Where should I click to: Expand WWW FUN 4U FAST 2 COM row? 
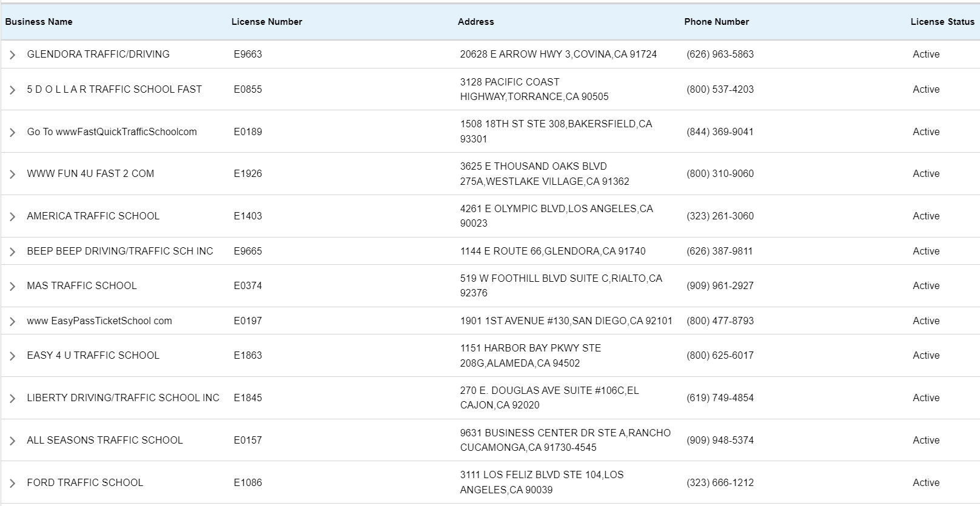coord(12,174)
